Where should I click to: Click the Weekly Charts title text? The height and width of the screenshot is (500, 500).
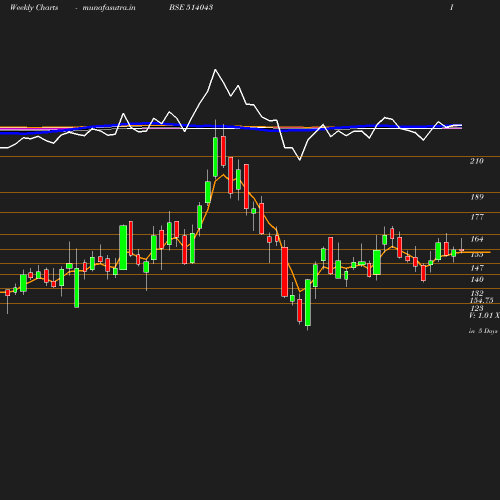34,7
